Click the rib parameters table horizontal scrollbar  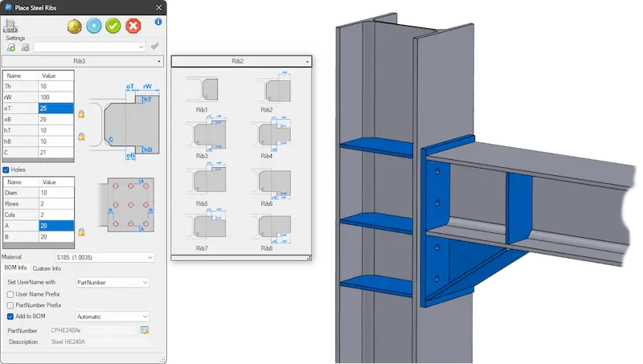point(38,160)
